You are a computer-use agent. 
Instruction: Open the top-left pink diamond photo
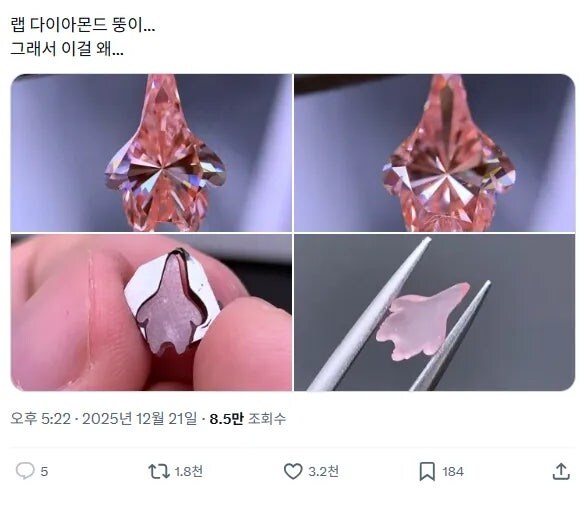point(151,153)
